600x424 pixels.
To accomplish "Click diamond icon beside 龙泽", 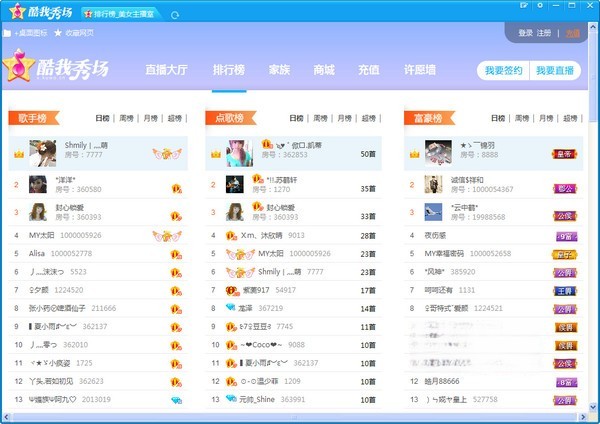I will (230, 307).
